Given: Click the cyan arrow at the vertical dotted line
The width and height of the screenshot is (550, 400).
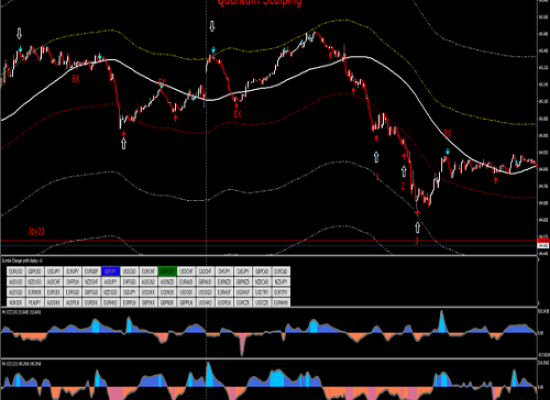Looking at the screenshot, I should (213, 49).
